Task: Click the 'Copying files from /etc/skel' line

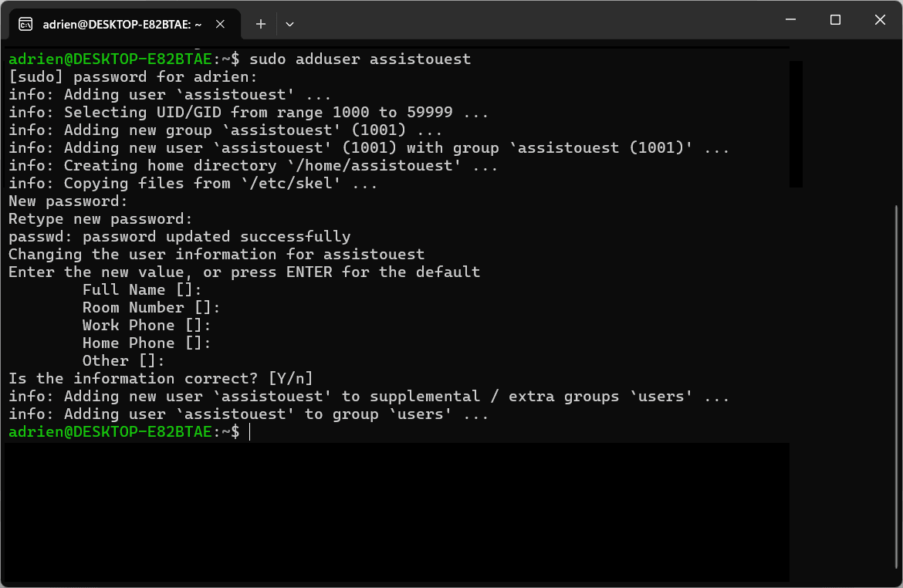Action: [x=193, y=184]
